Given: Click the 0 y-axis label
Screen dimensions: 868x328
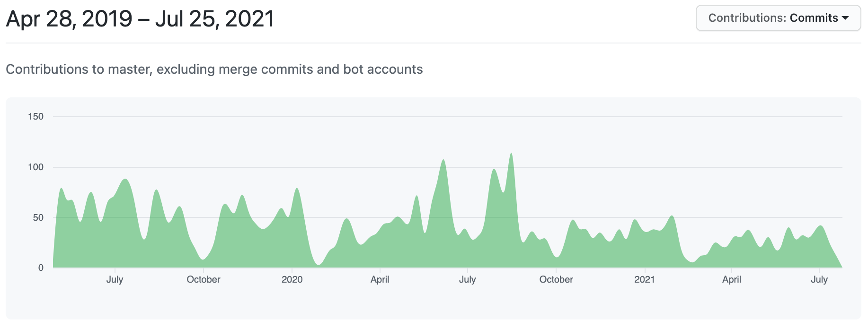Looking at the screenshot, I should point(41,268).
